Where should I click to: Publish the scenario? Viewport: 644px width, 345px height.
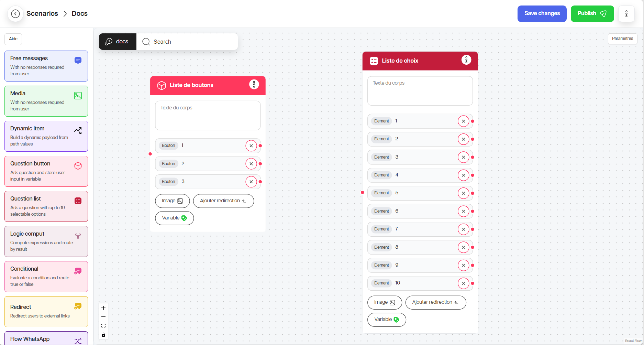[592, 14]
